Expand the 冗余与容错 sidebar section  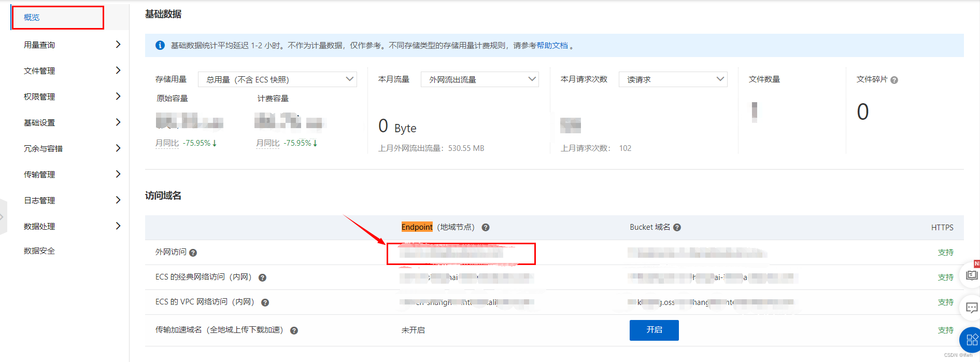click(x=72, y=148)
